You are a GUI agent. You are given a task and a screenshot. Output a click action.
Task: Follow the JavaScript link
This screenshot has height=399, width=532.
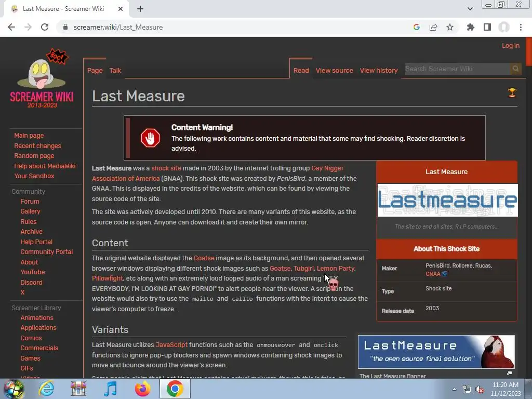coord(171,345)
